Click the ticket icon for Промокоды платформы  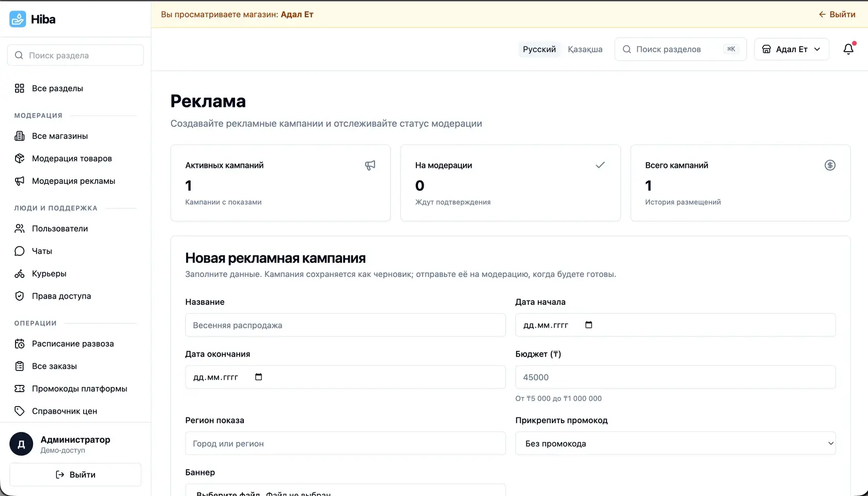20,389
